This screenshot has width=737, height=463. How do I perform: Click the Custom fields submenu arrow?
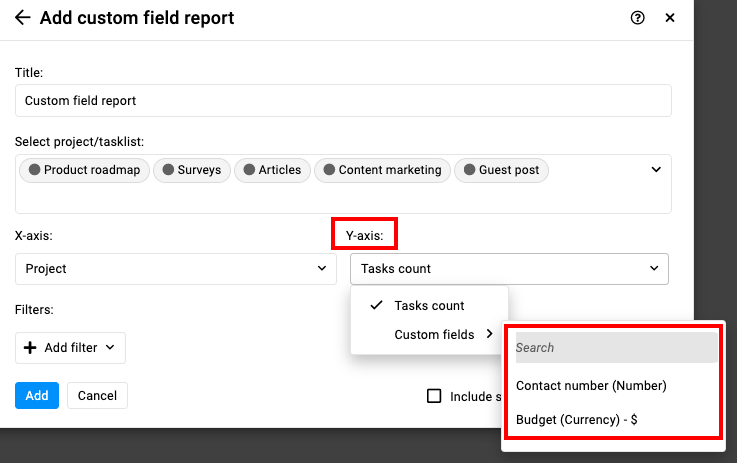click(x=489, y=334)
